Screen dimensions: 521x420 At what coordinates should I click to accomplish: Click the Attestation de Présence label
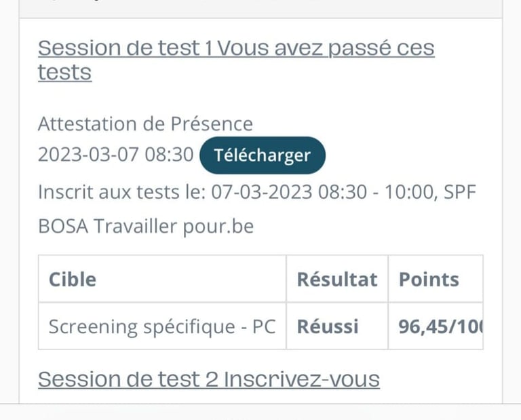pyautogui.click(x=145, y=124)
